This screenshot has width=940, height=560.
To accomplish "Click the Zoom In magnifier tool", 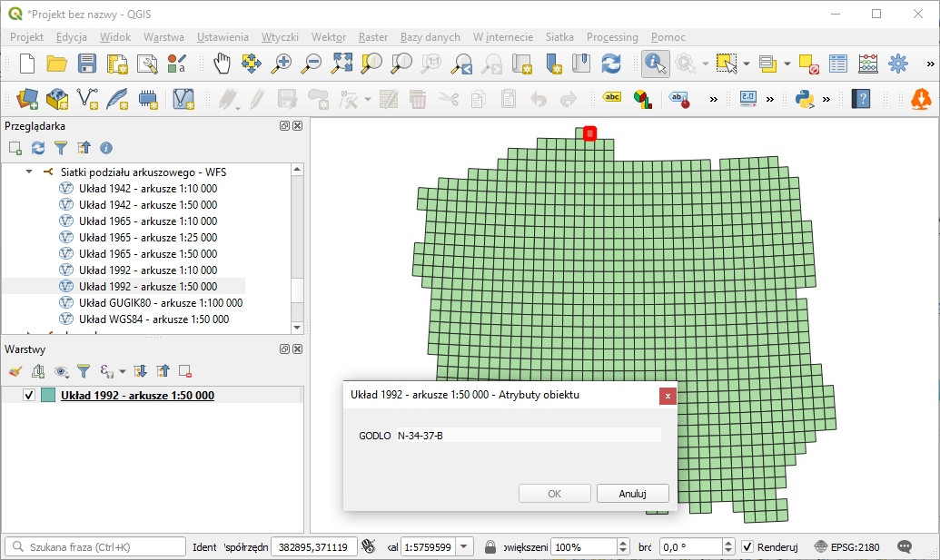I will tap(282, 64).
